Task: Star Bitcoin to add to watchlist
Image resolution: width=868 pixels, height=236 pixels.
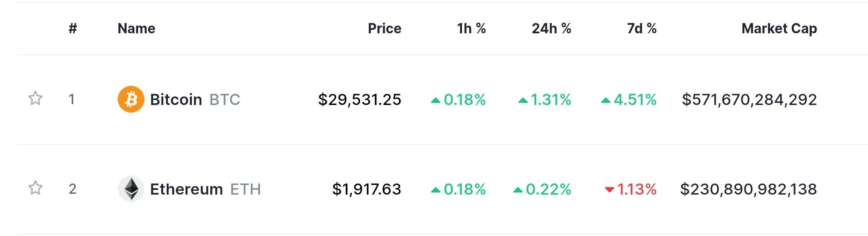Action: click(35, 98)
